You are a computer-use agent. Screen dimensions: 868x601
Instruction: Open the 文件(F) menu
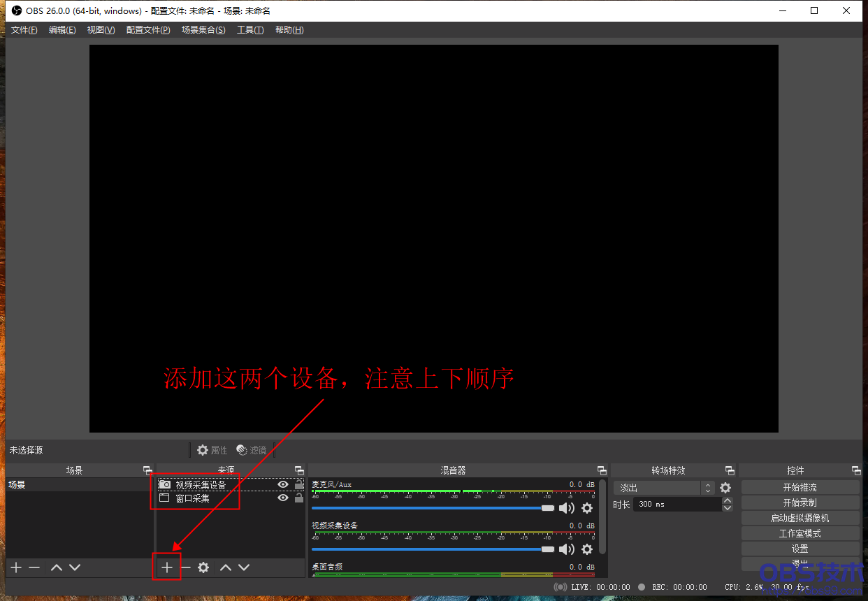pos(24,30)
